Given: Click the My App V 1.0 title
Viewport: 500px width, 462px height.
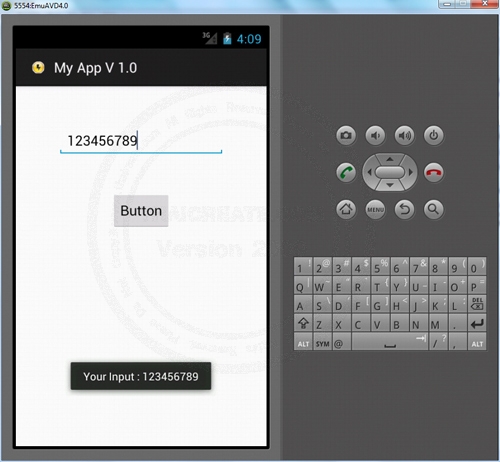Looking at the screenshot, I should [95, 68].
